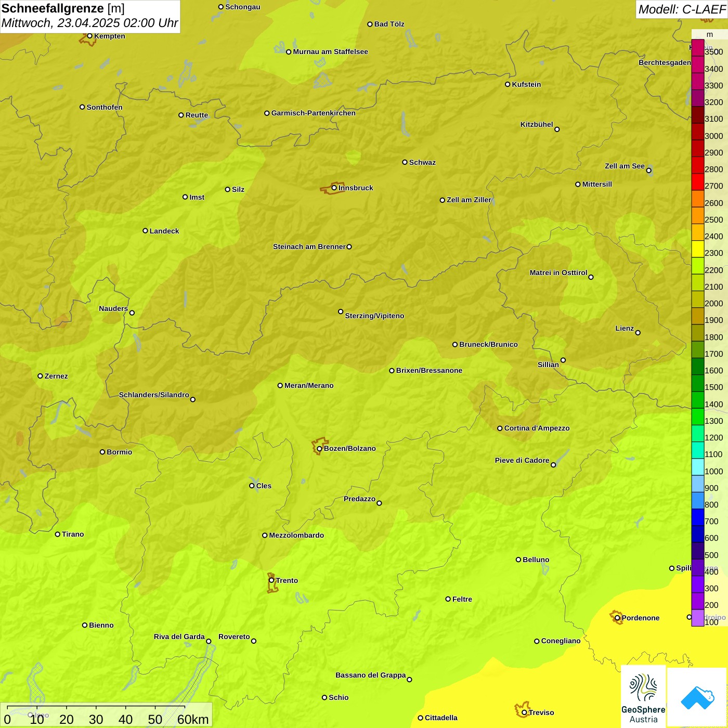728x728 pixels.
Task: Click the 'Bad Tölz' label
Action: coord(389,24)
